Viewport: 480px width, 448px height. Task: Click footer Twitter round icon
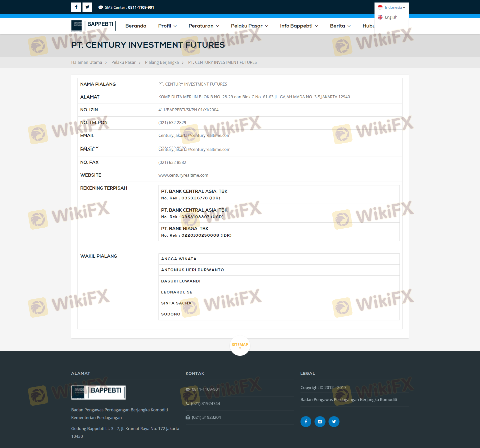[x=334, y=421]
